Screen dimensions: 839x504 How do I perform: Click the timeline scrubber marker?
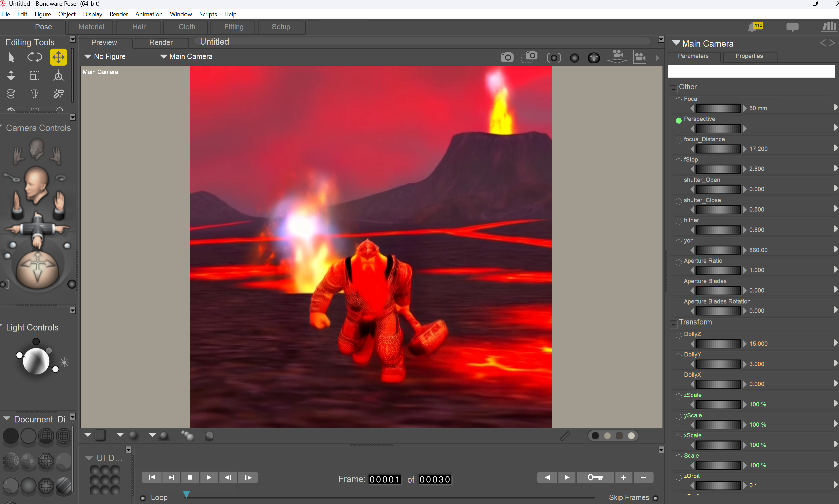tap(187, 495)
